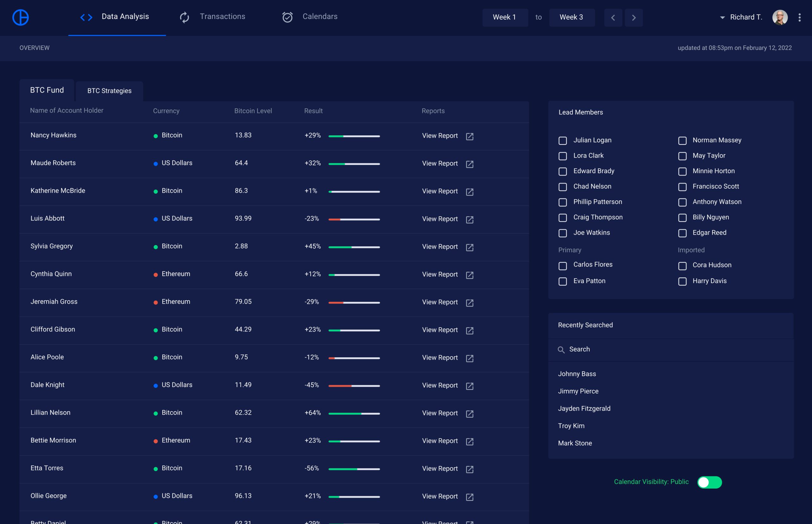Open external report icon for Cynthia Quinn
Viewport: 812px width, 524px height.
[x=469, y=275]
